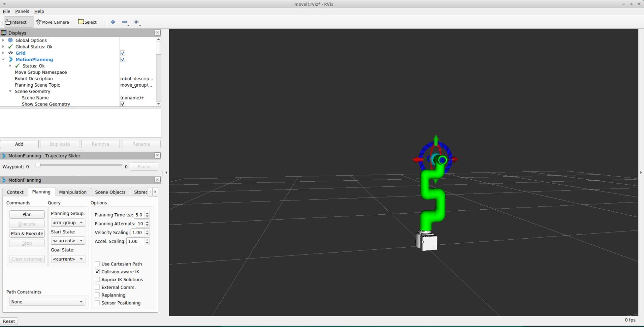Disable the Grid display checkbox
The height and width of the screenshot is (327, 644).
[x=123, y=53]
